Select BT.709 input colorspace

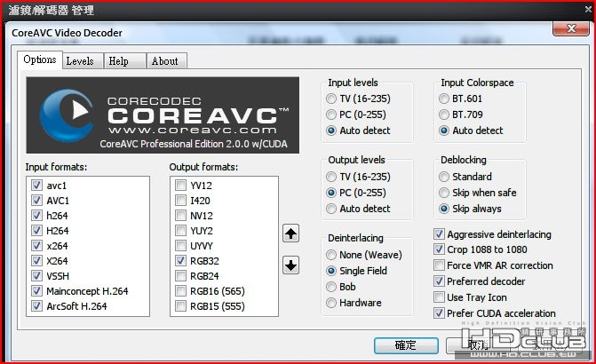point(444,115)
